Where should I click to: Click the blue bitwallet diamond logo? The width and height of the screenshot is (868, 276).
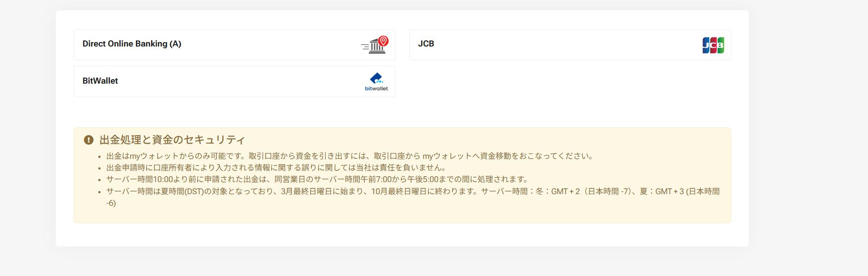376,78
